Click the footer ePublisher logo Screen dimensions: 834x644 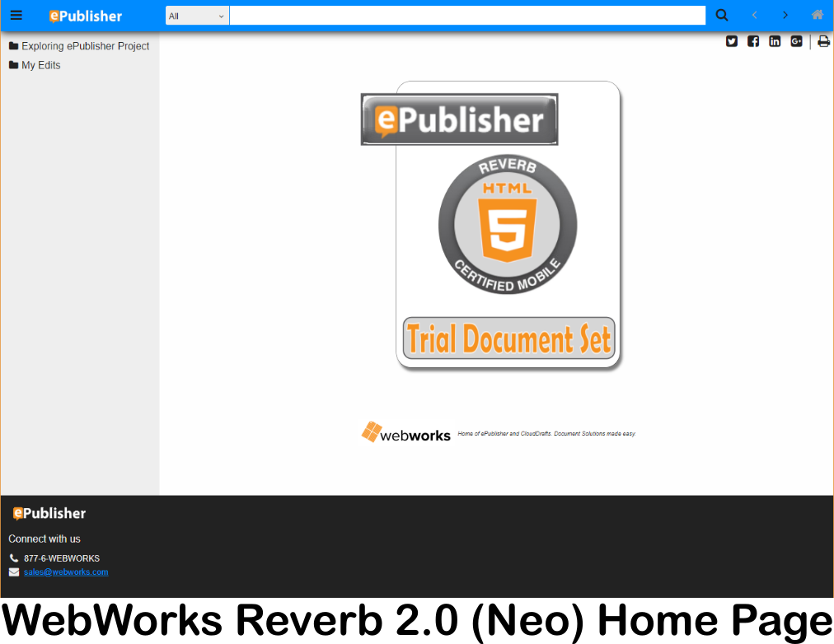[49, 513]
